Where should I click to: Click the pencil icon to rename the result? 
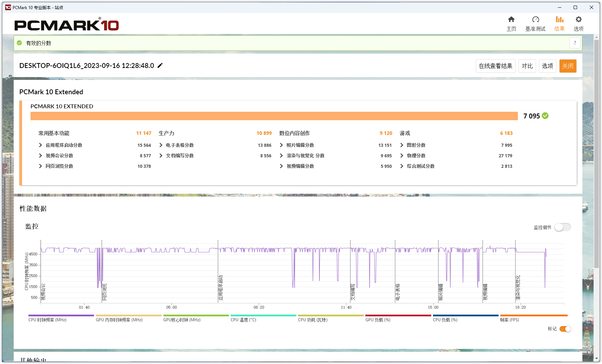coord(160,66)
